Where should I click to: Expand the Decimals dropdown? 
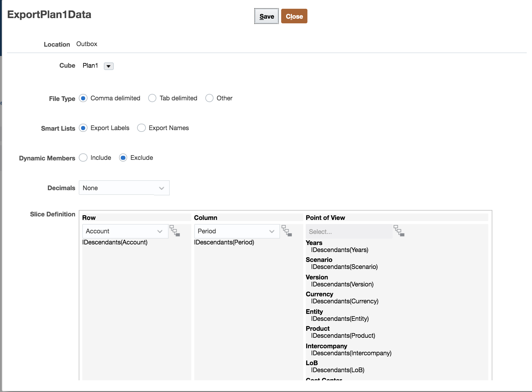[x=161, y=188]
